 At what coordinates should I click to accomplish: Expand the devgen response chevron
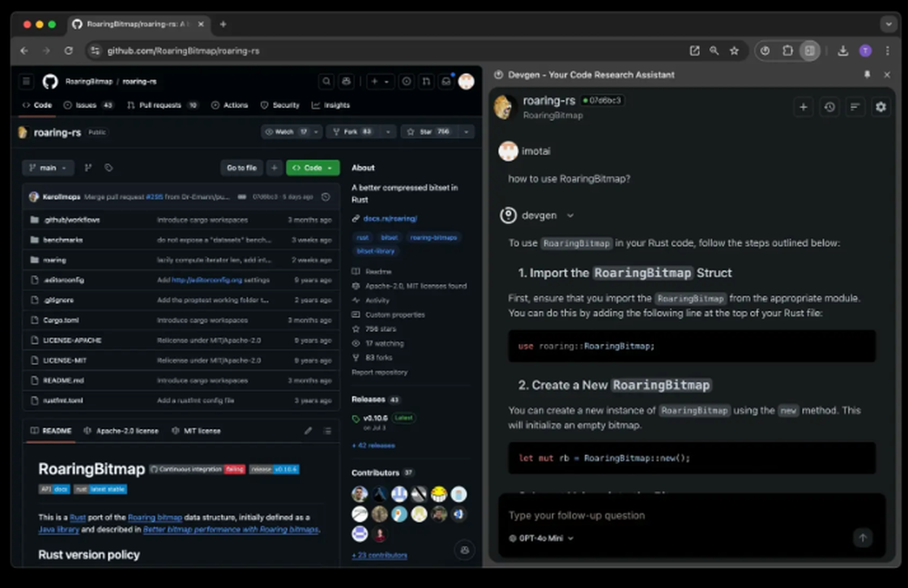(x=570, y=215)
